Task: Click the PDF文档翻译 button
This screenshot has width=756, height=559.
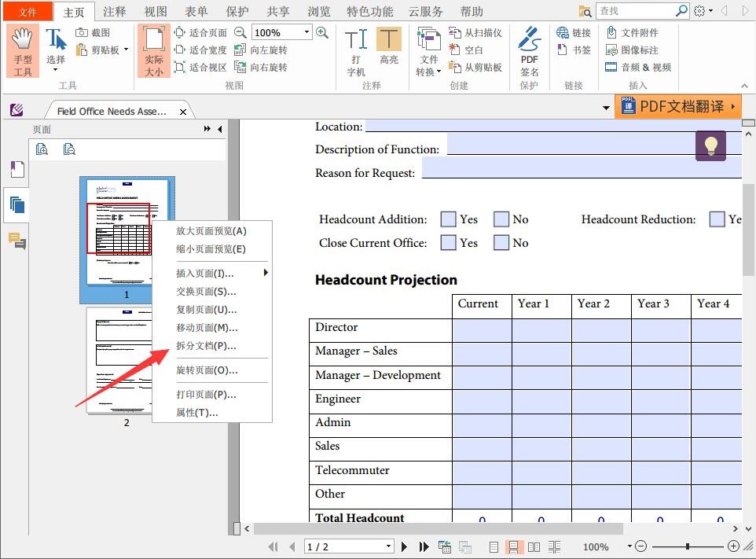Action: click(679, 106)
